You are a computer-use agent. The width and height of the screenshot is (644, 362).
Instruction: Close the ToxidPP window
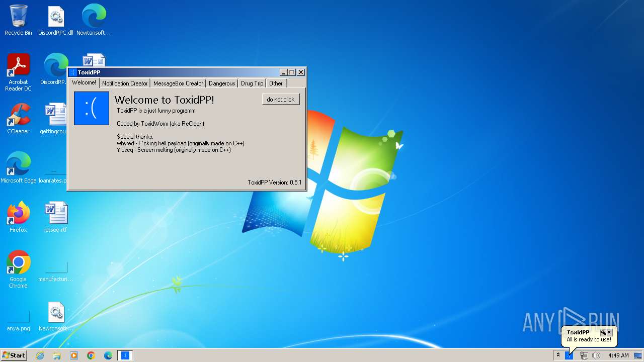point(301,72)
